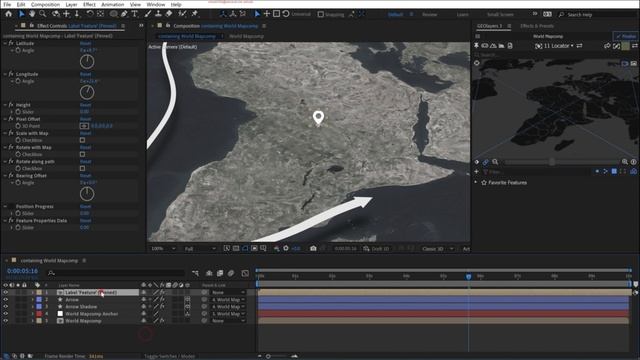Image resolution: width=640 pixels, height=360 pixels.
Task: Select the Pen tool
Action: (124, 14)
